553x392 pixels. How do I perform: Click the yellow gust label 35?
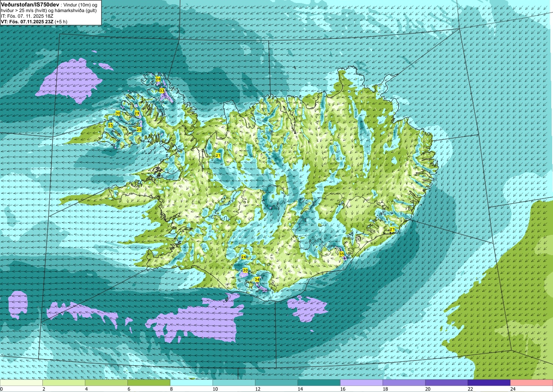coord(341,254)
